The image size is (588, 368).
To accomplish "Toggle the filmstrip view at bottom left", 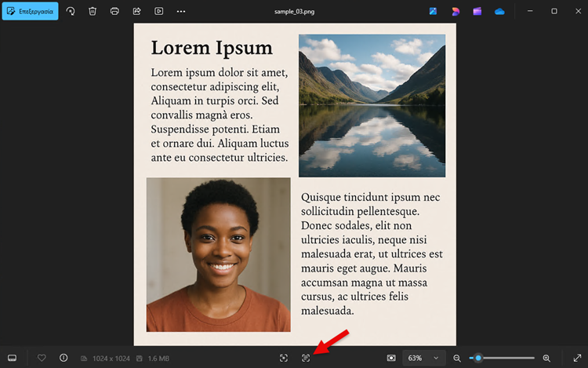I will 13,358.
